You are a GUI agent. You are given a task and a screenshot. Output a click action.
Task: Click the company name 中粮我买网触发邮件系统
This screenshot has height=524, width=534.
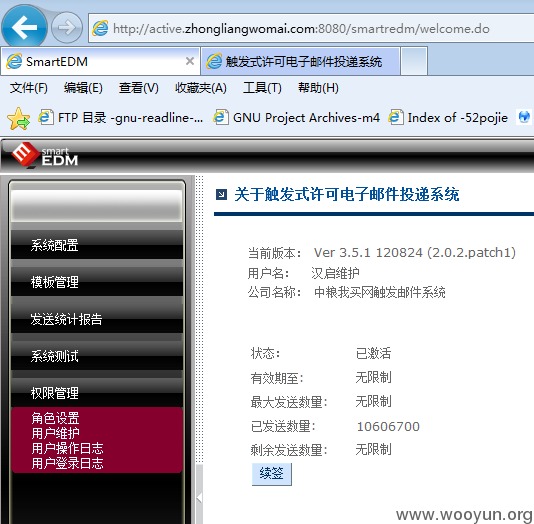379,292
